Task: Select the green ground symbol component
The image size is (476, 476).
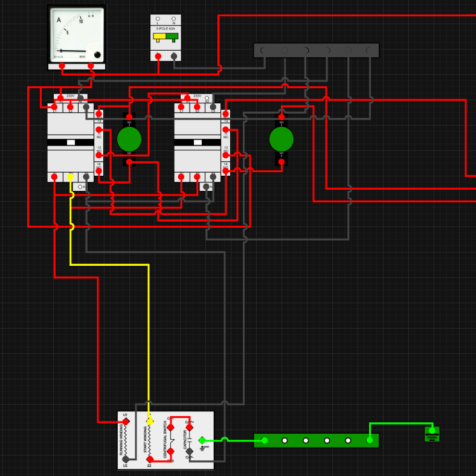Action: pyautogui.click(x=432, y=434)
